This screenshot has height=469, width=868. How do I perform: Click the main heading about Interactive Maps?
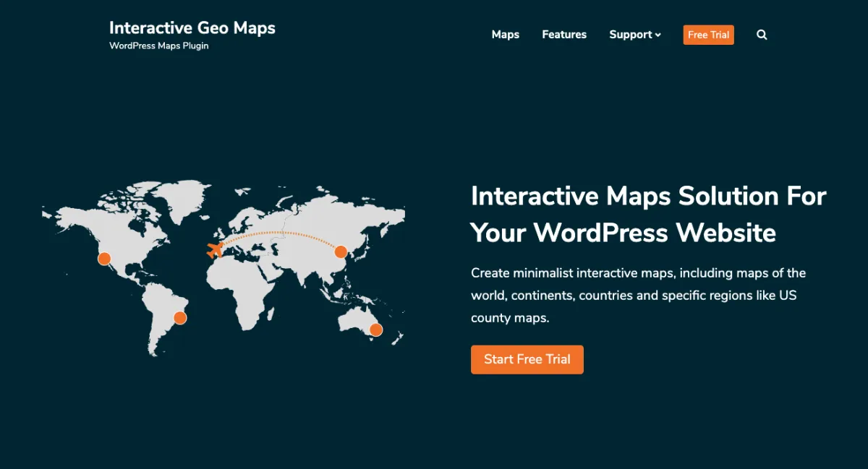(x=647, y=214)
